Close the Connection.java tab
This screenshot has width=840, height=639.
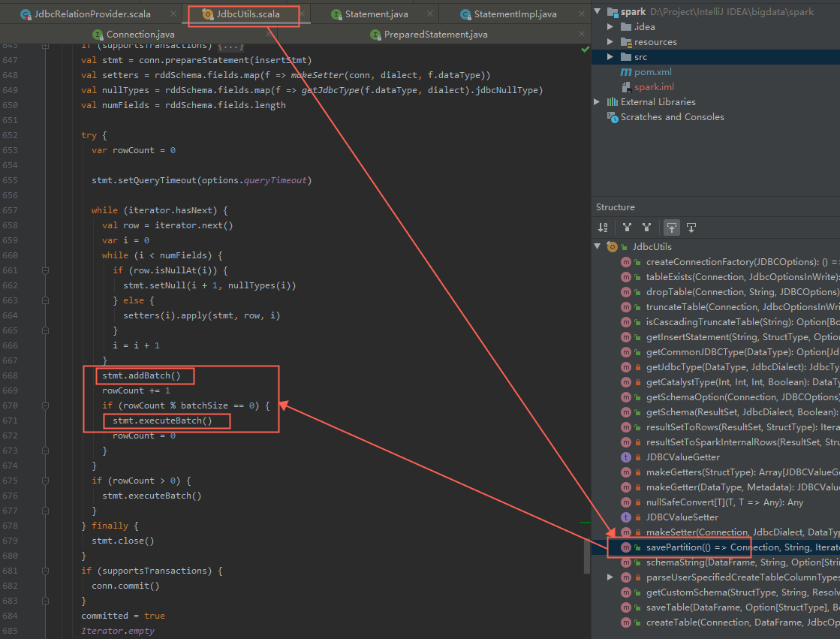pyautogui.click(x=269, y=34)
